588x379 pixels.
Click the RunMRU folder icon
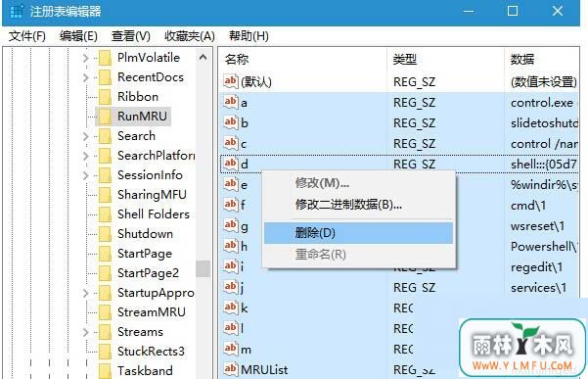105,117
